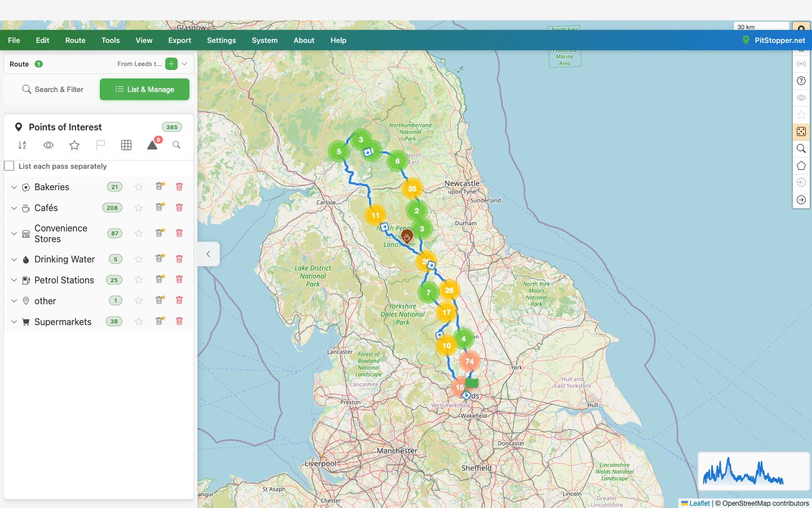Toggle star for Supermarkets

[139, 322]
